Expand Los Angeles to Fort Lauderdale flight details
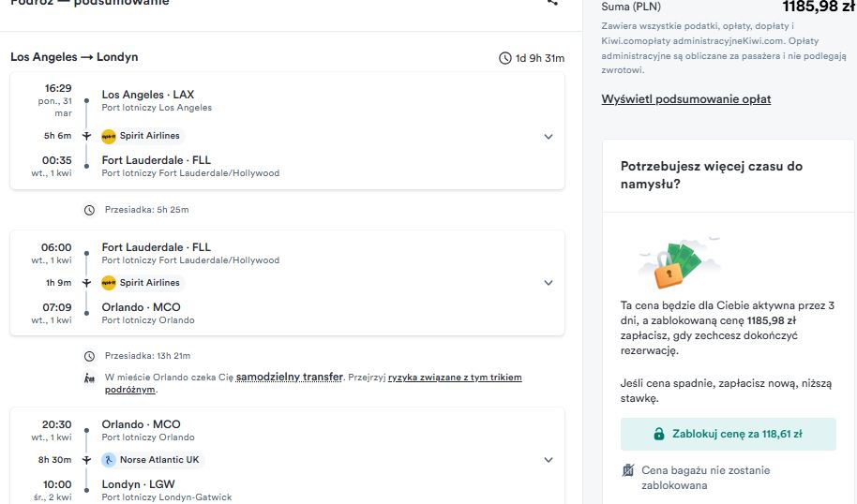Viewport: 857px width, 504px height. point(549,137)
